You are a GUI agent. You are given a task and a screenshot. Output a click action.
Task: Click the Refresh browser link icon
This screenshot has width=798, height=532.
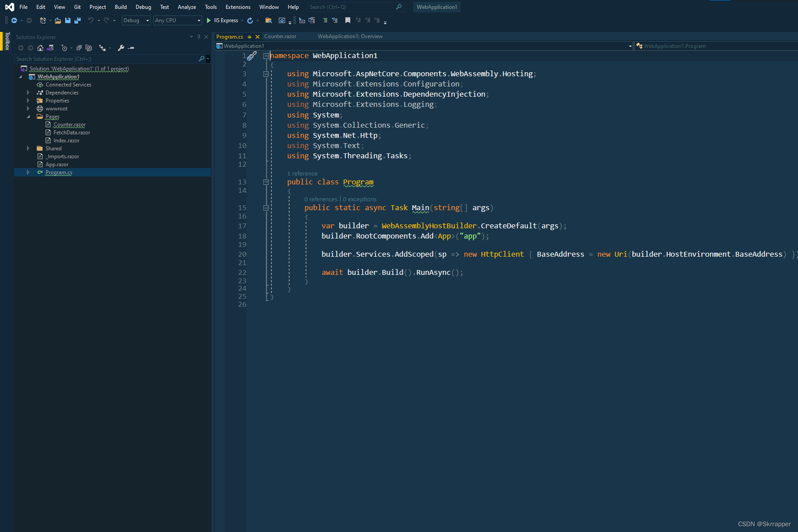click(x=250, y=20)
